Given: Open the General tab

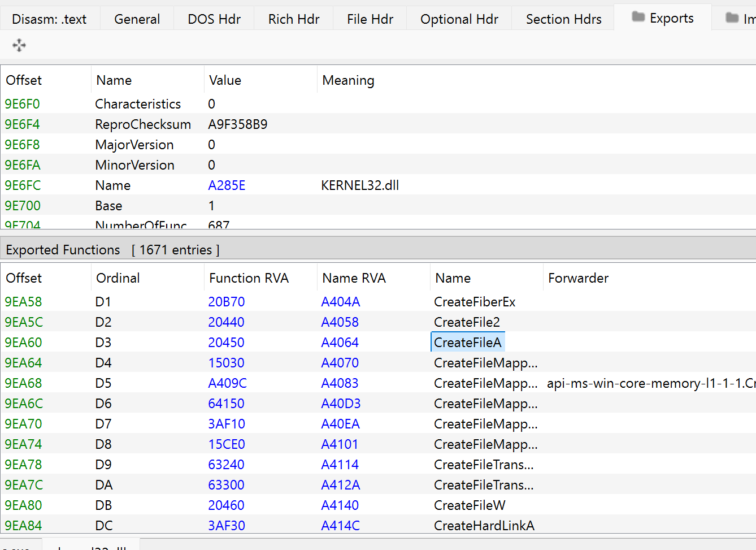Looking at the screenshot, I should coord(137,19).
